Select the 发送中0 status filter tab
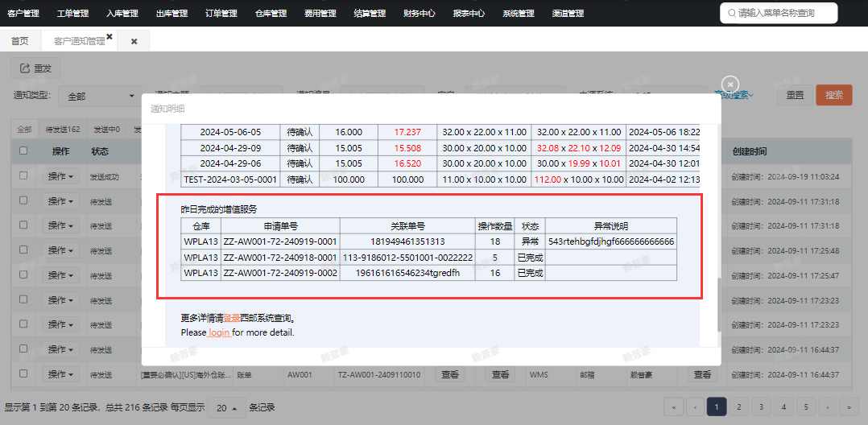Screen dimensions: 868x425 pyautogui.click(x=107, y=130)
